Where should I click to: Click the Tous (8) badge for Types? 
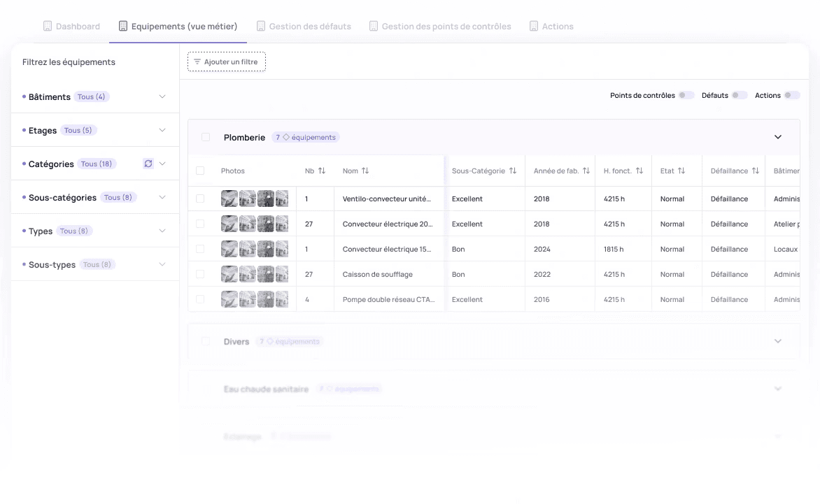[x=74, y=231]
